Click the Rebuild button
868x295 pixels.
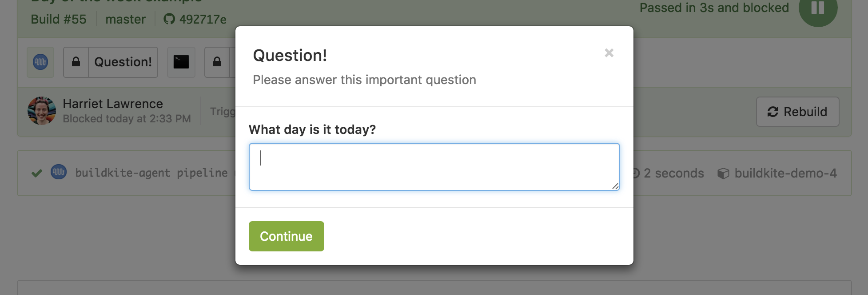797,112
